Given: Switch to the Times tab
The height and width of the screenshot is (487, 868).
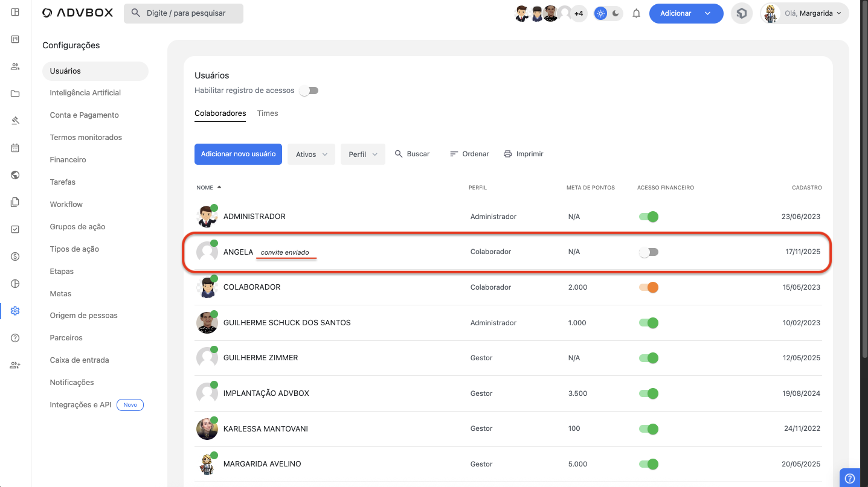Looking at the screenshot, I should (268, 113).
